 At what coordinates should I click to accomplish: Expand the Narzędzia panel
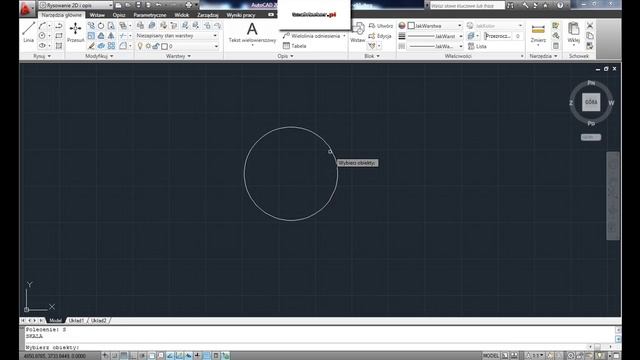pyautogui.click(x=543, y=56)
